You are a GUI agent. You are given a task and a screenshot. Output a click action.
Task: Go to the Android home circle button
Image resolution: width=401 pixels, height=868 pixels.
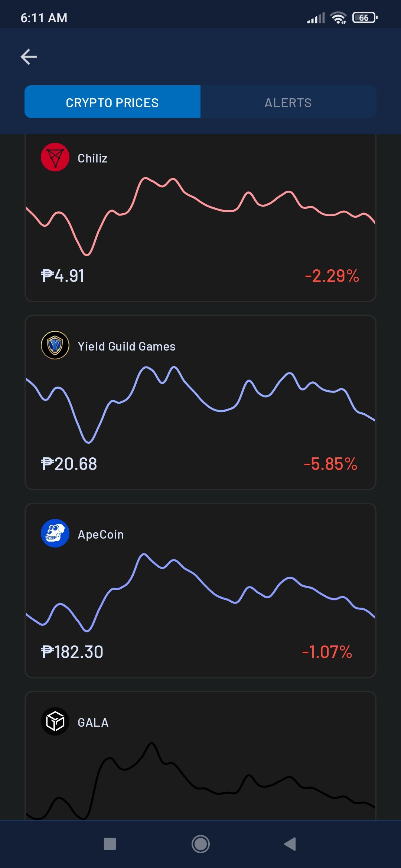pyautogui.click(x=200, y=844)
